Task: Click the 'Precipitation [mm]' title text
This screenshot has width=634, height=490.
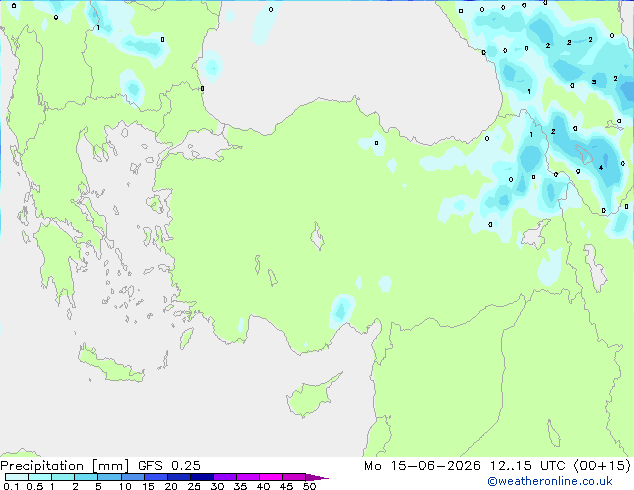Action: pos(65,466)
